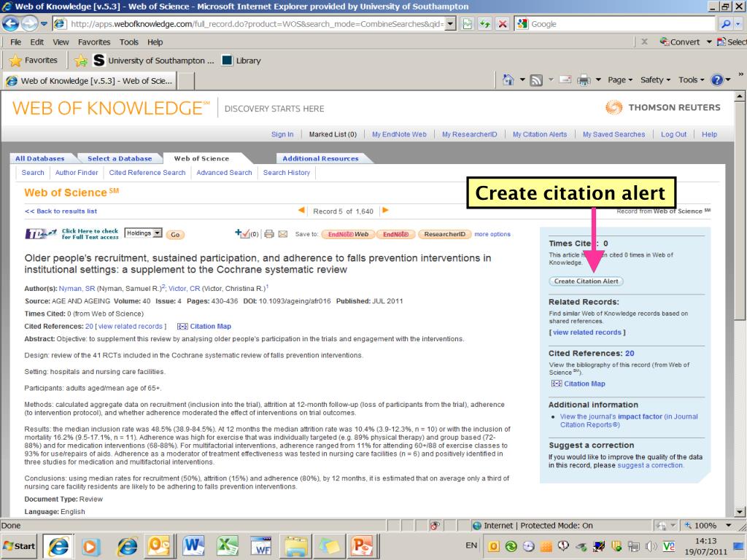The image size is (747, 560).
Task: Email this record envelope icon
Action: (283, 234)
